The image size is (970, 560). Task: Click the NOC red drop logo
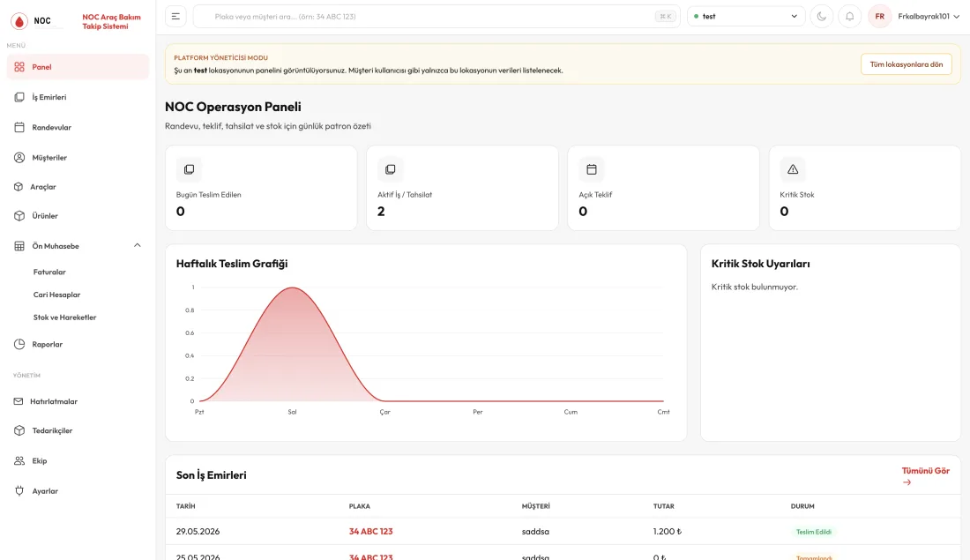point(19,22)
